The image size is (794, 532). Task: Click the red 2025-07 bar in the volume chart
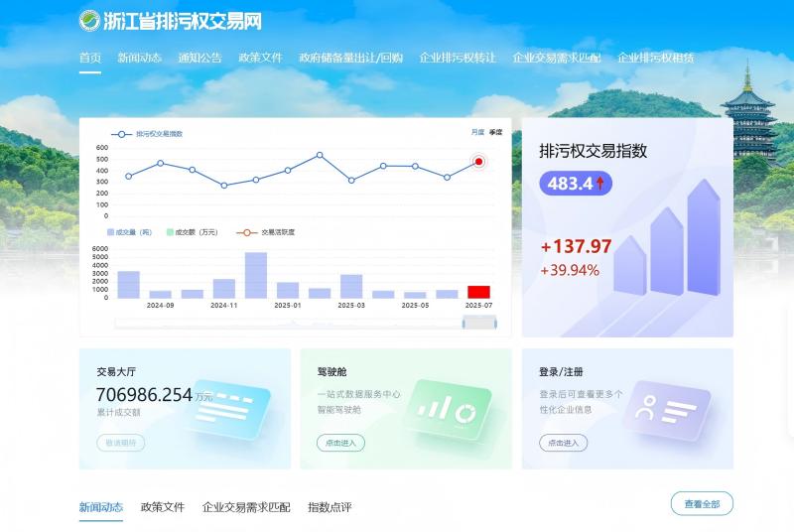pos(478,292)
